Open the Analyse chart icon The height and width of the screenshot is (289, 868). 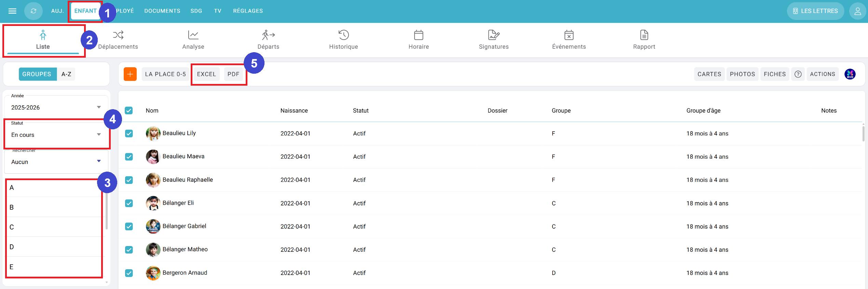point(193,35)
